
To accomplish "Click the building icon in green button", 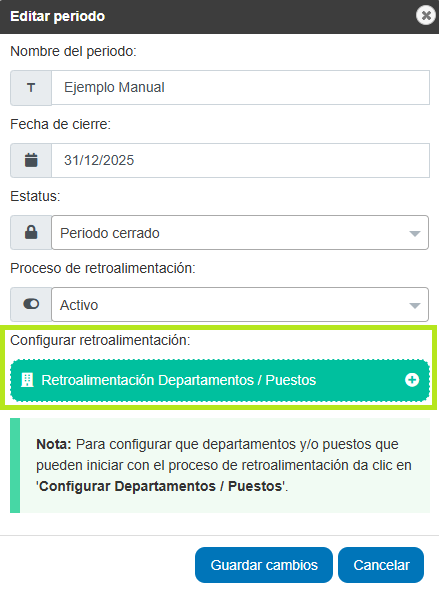I will pos(27,380).
